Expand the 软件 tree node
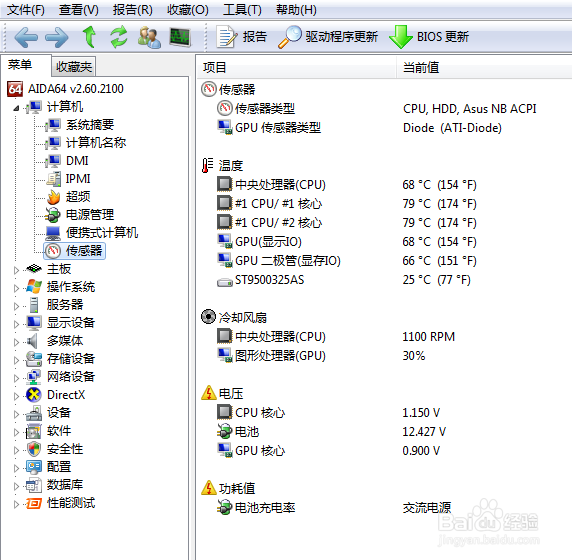Viewport: 572px width, 560px height. (16, 432)
